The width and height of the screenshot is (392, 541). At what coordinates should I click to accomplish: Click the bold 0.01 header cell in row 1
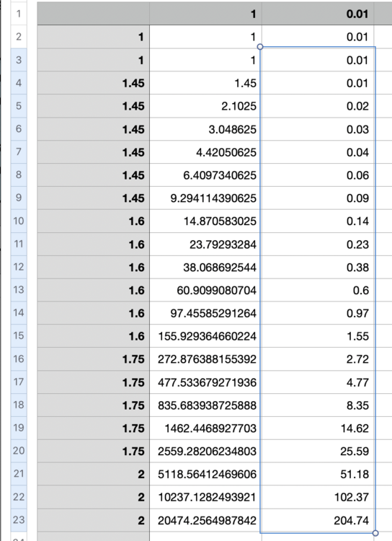pos(318,14)
